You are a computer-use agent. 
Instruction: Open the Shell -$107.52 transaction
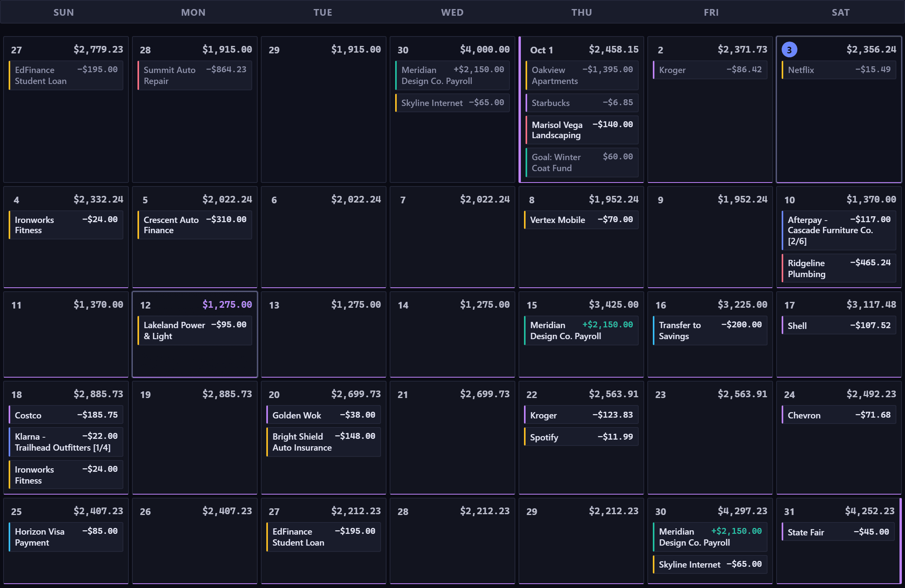(839, 326)
